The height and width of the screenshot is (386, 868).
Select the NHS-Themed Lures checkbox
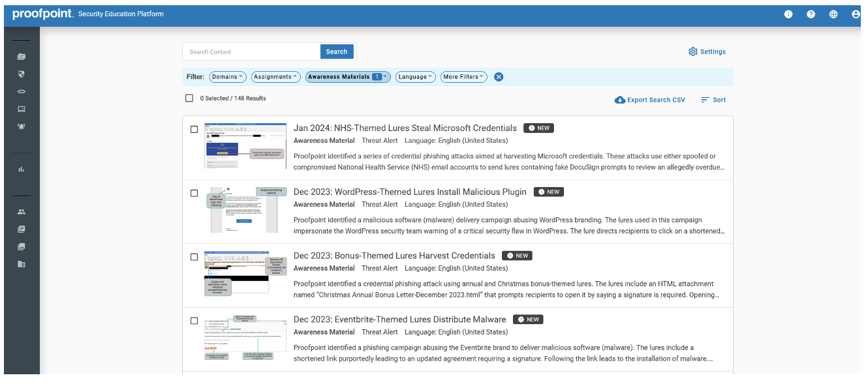[194, 129]
